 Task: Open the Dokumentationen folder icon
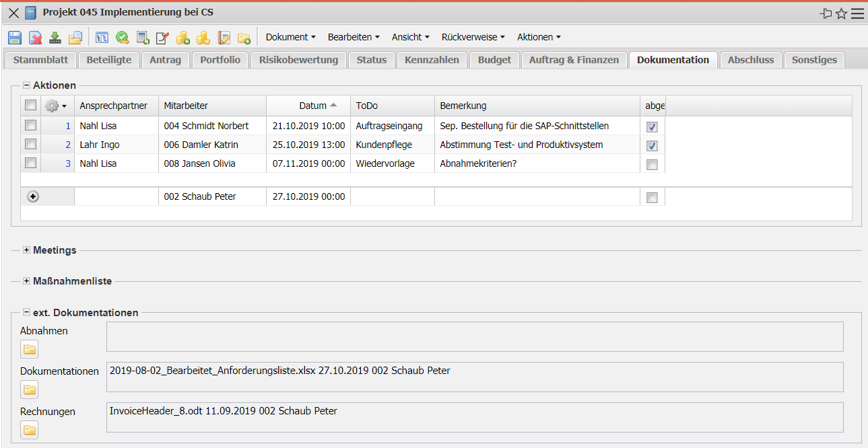point(29,389)
